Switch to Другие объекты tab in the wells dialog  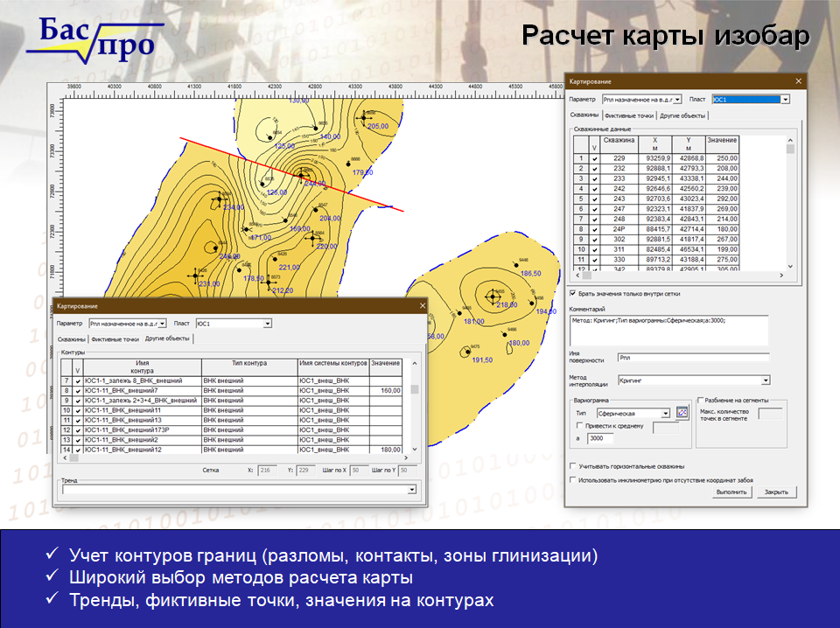(682, 115)
